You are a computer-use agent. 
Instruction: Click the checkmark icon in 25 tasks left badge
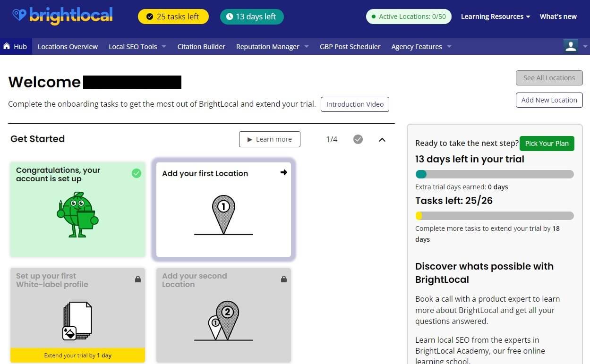click(150, 17)
